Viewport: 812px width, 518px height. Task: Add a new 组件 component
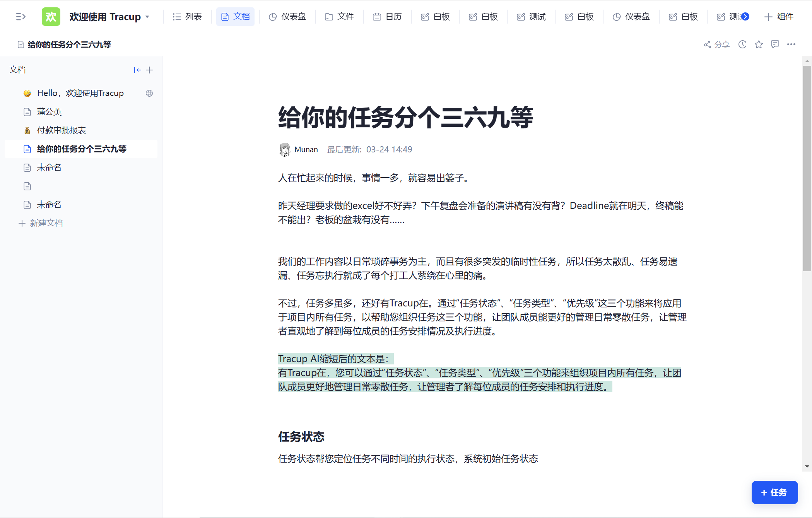[x=779, y=17]
